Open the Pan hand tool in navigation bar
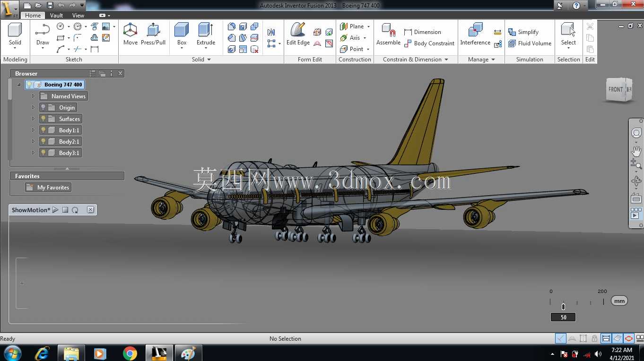 click(x=636, y=151)
